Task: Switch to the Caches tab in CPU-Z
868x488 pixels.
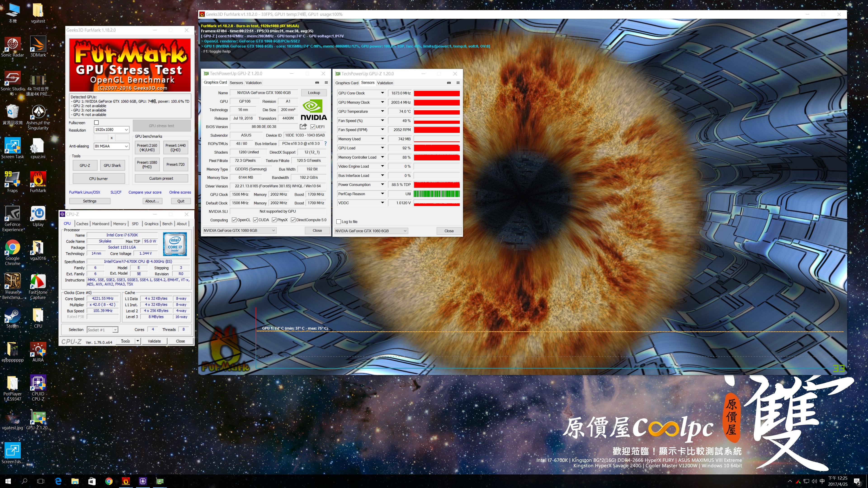Action: (x=82, y=224)
